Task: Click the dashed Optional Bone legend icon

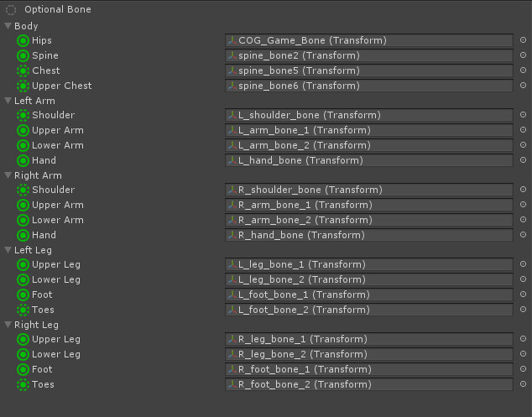Action: (11, 10)
